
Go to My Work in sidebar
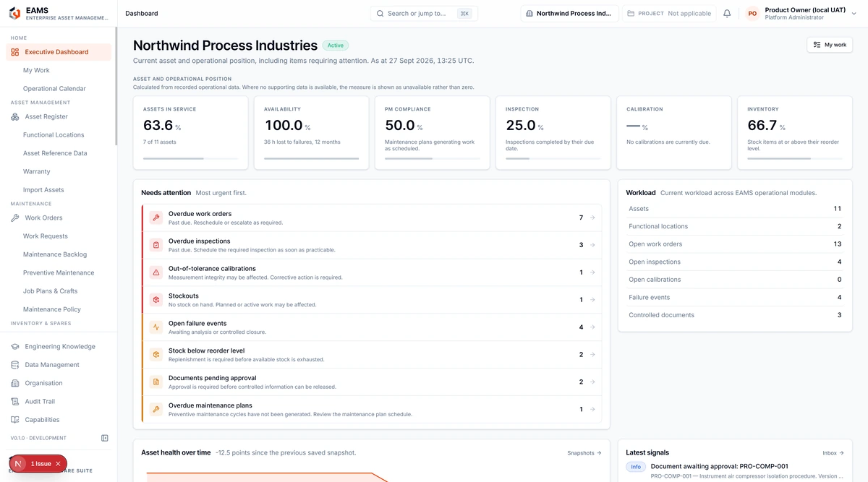click(x=36, y=70)
